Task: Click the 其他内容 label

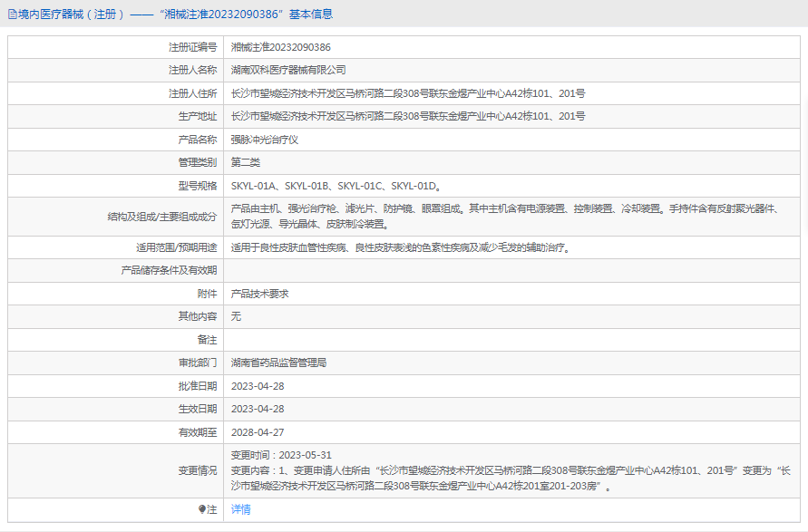Action: click(198, 316)
